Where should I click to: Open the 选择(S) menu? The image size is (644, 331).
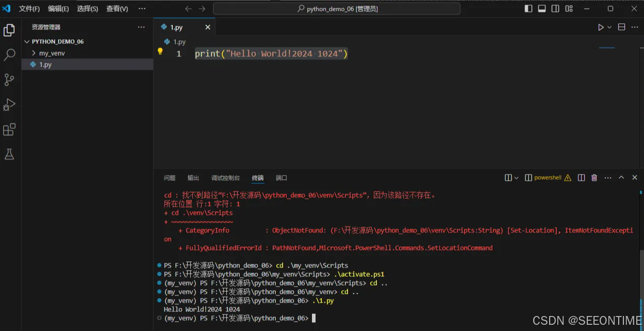pos(87,9)
